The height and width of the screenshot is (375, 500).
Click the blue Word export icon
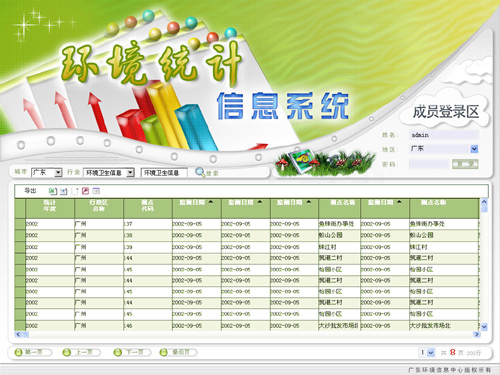pyautogui.click(x=63, y=191)
